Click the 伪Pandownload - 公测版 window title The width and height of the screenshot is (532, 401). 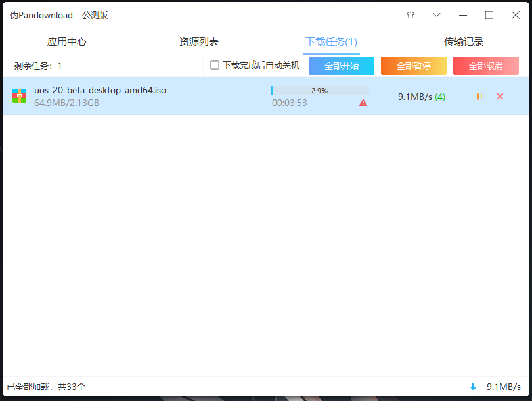[x=58, y=15]
